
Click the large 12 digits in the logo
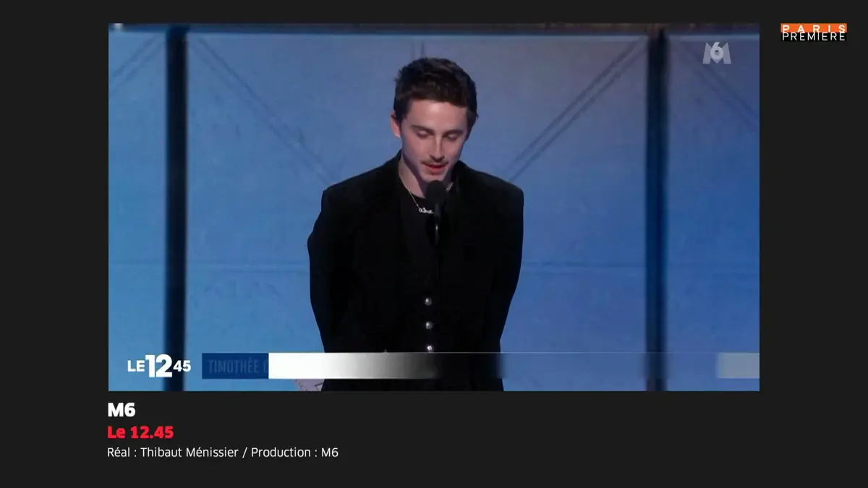click(x=158, y=366)
